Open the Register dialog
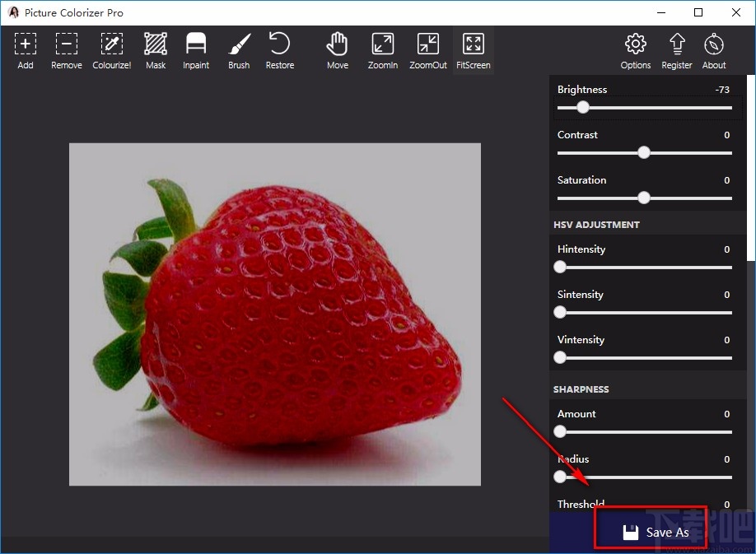Screen dimensions: 756x554 pyautogui.click(x=677, y=50)
